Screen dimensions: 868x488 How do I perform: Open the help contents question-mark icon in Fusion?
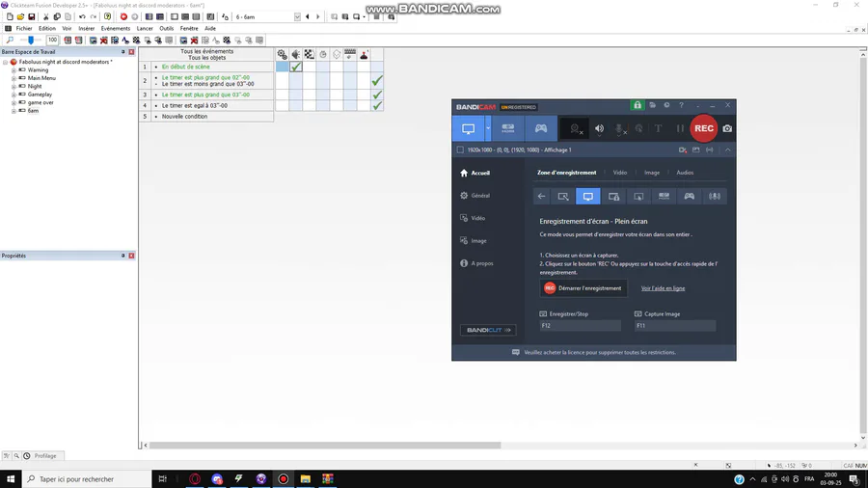click(107, 17)
